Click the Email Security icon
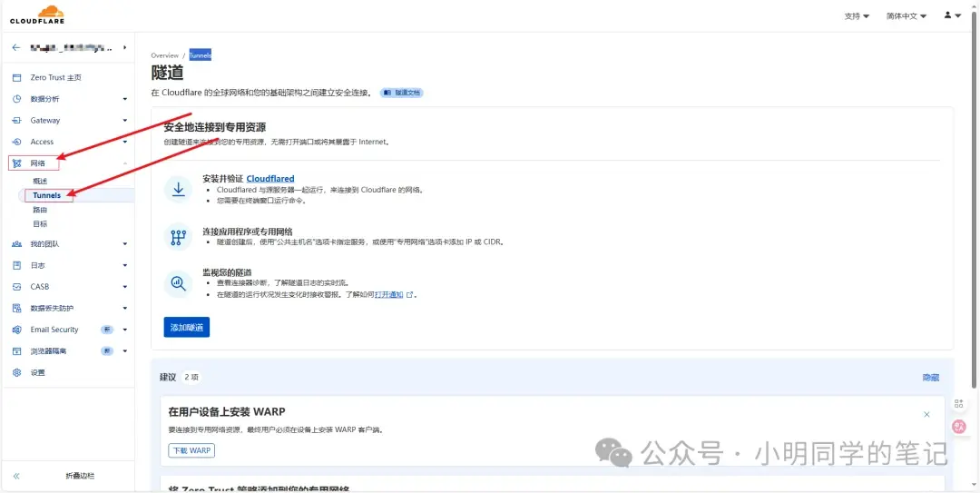 (17, 330)
